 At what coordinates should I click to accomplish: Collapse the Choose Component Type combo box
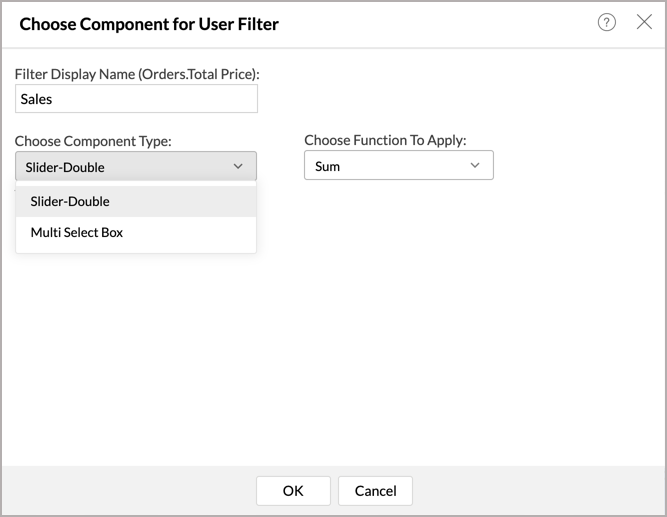pos(136,166)
